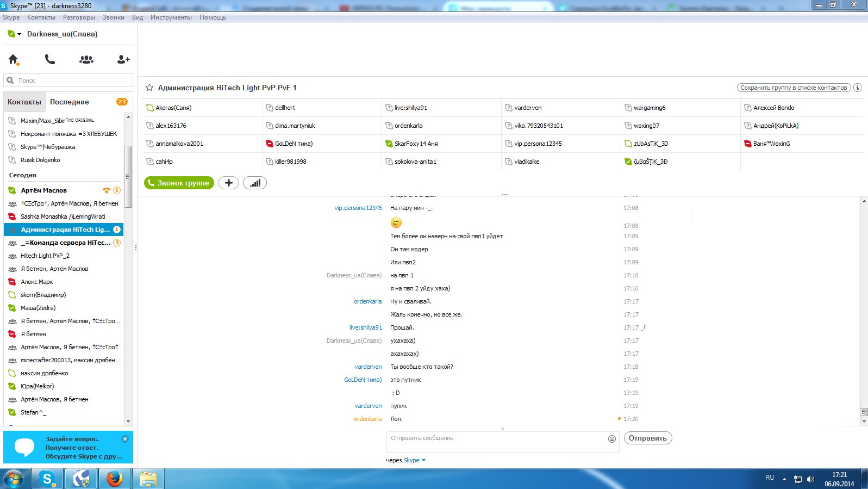
Task: Switch to the Последние tab
Action: point(70,102)
